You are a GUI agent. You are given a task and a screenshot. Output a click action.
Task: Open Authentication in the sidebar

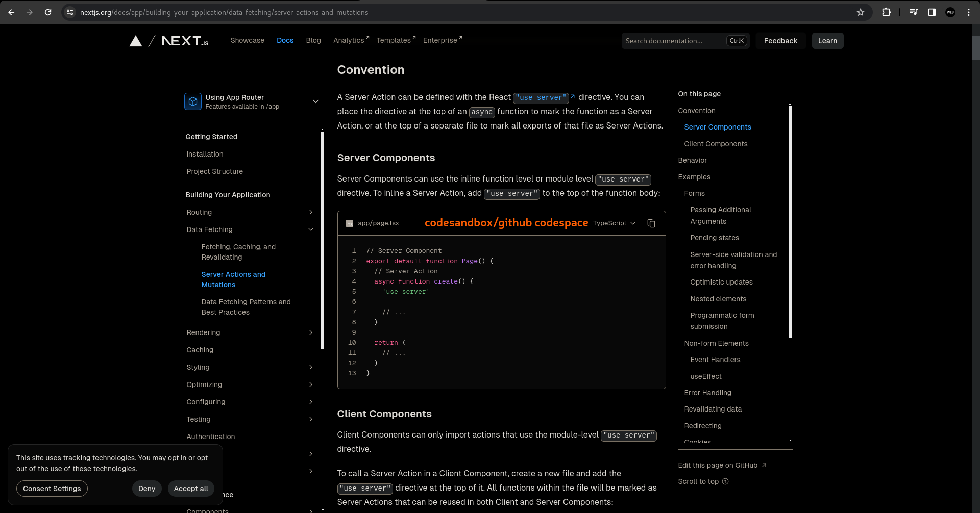[210, 437]
